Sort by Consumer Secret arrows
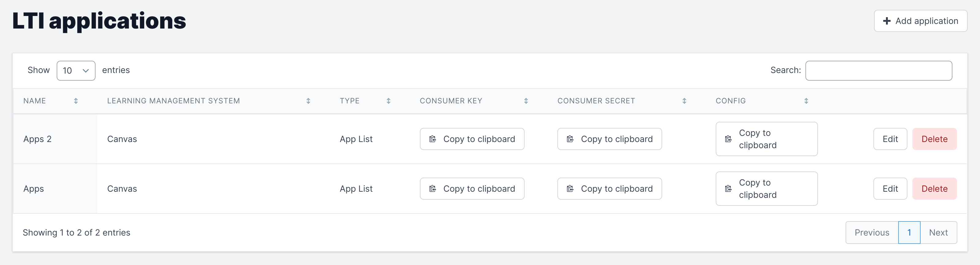980x265 pixels. [684, 101]
